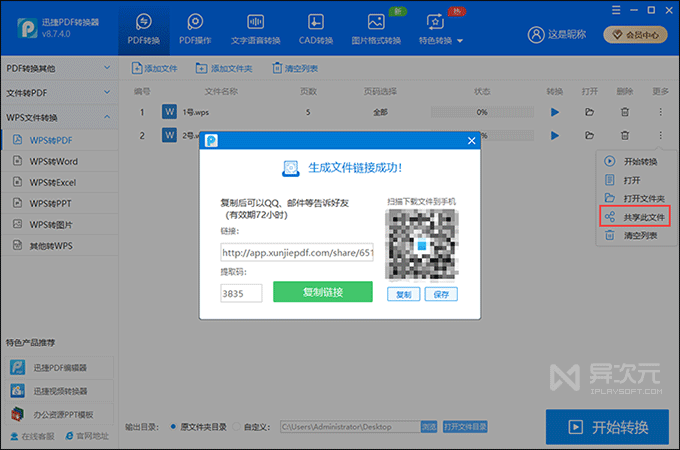Click 清空列表 in the top toolbar
This screenshot has width=680, height=450.
pos(295,68)
